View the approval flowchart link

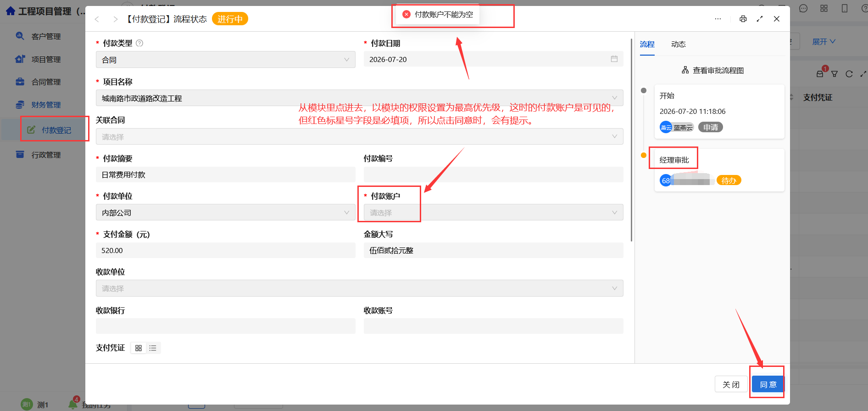(713, 70)
